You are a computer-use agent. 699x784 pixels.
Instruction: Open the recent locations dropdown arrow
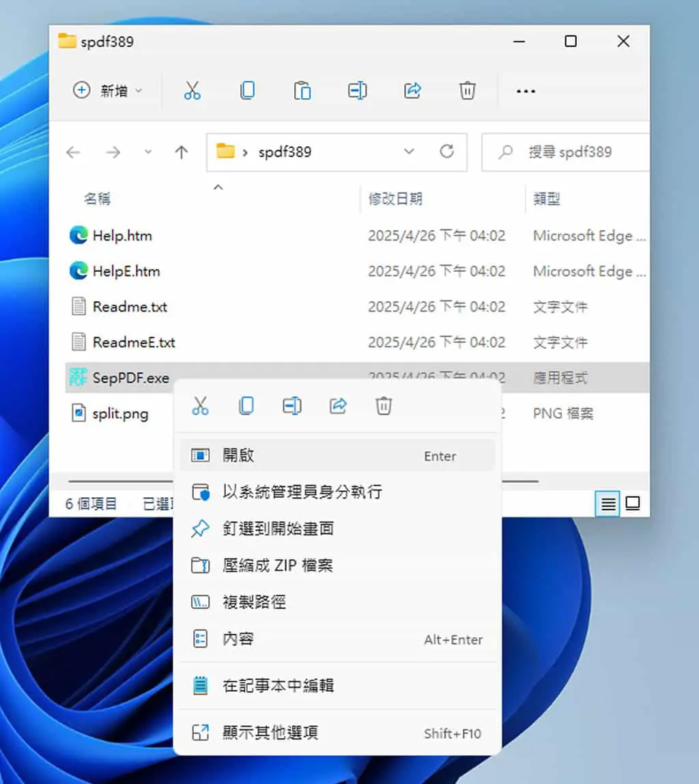click(x=148, y=152)
